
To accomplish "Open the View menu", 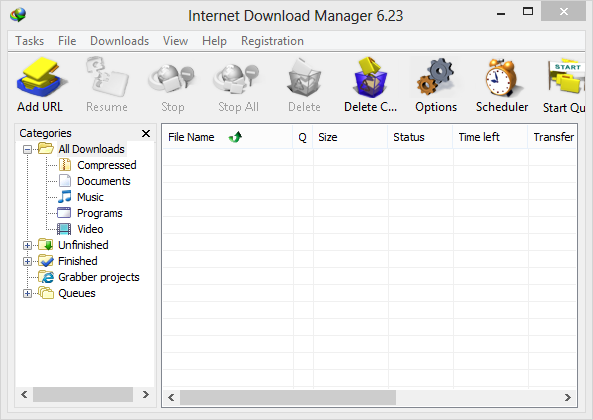I will click(175, 41).
